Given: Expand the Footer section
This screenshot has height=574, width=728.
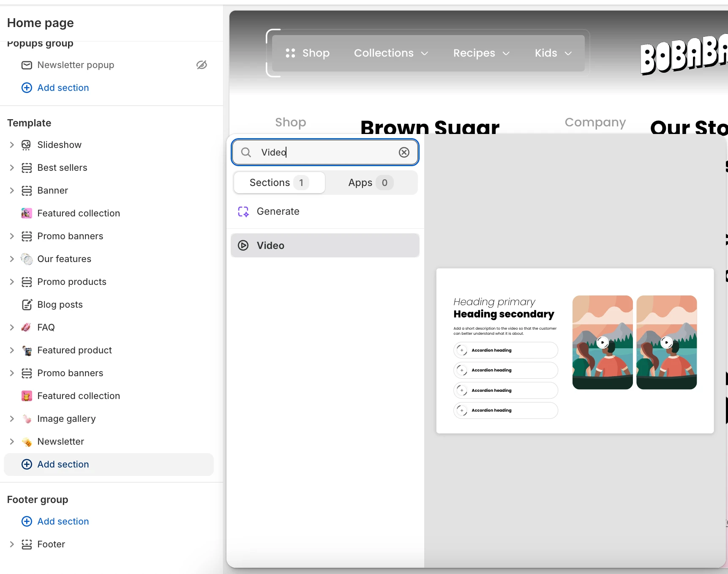Looking at the screenshot, I should point(12,544).
